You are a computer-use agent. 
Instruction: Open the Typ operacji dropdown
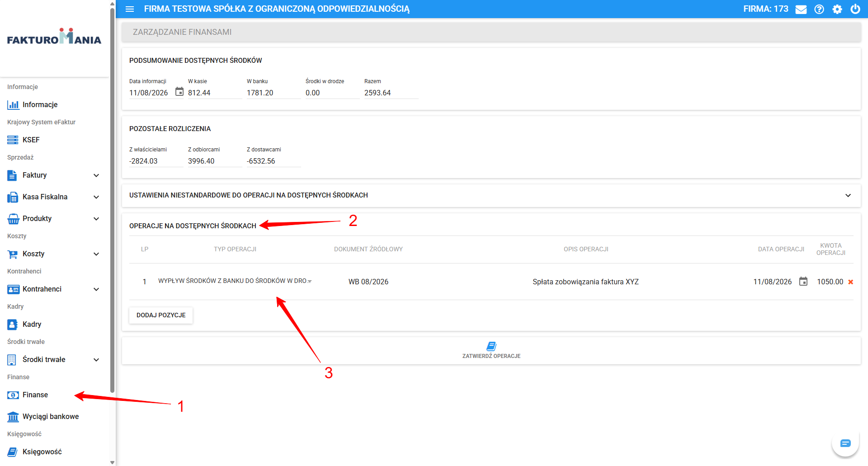[x=235, y=281]
